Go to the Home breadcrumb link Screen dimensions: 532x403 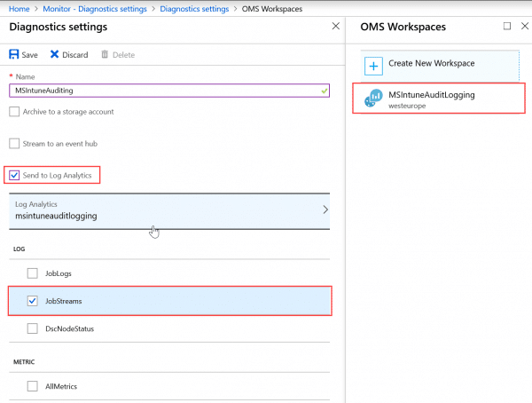click(19, 9)
